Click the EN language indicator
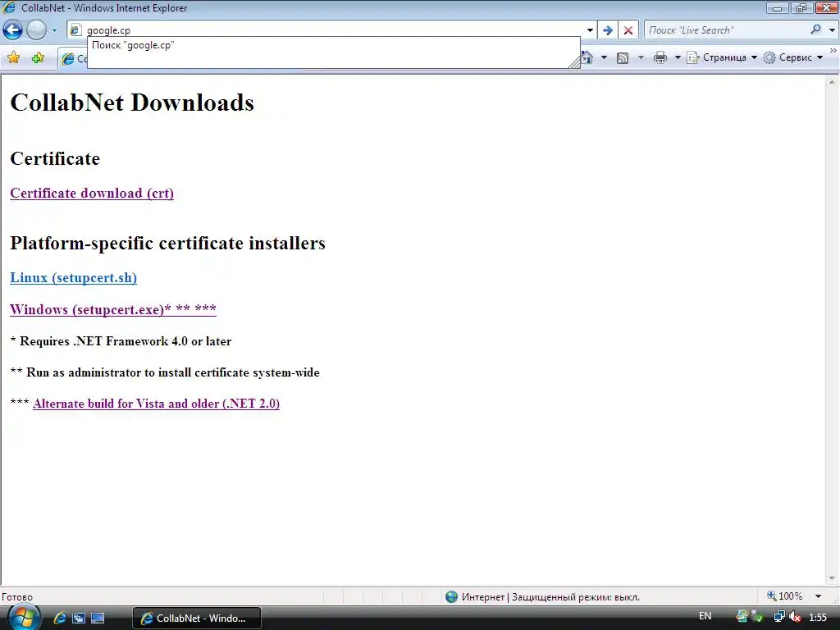Screen dimensions: 840x630 click(705, 616)
